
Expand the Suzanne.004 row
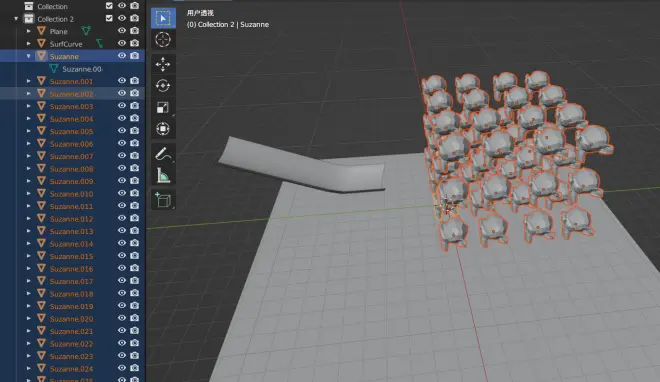[x=29, y=119]
